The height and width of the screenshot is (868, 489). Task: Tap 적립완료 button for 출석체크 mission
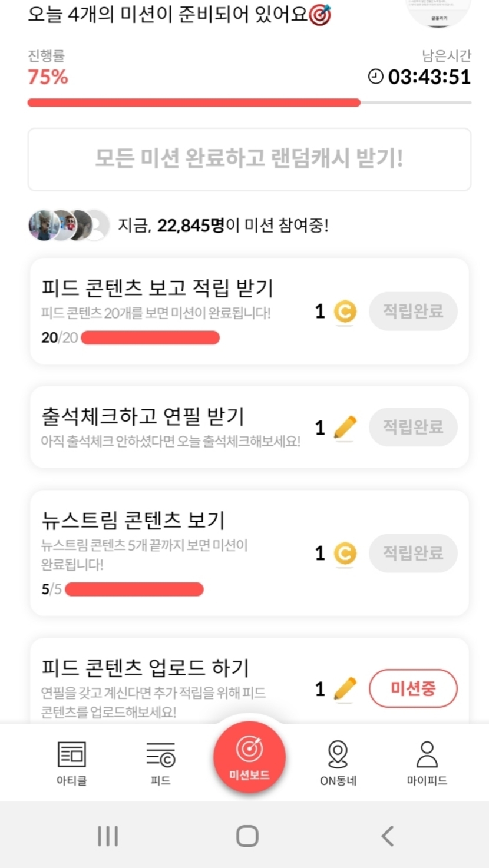click(413, 427)
